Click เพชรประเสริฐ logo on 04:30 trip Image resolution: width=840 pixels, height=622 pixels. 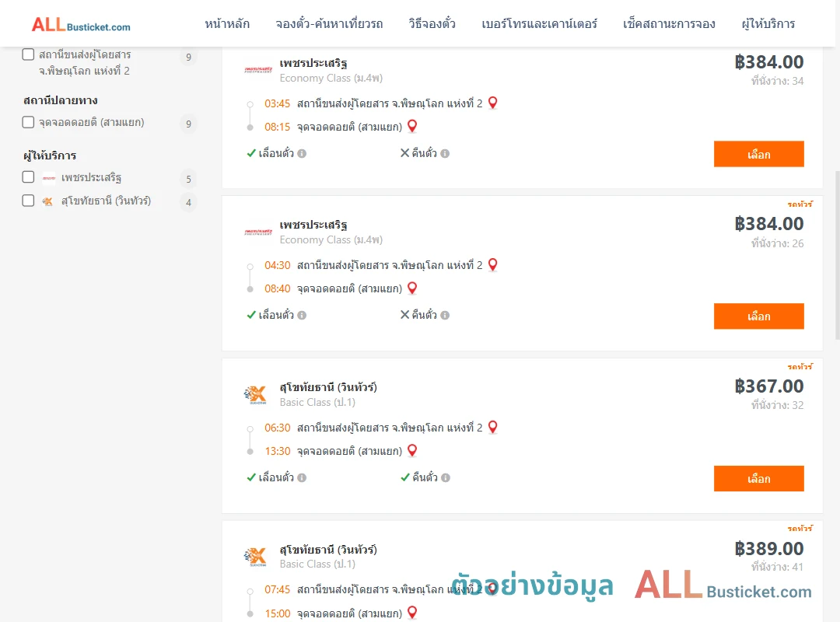click(258, 232)
